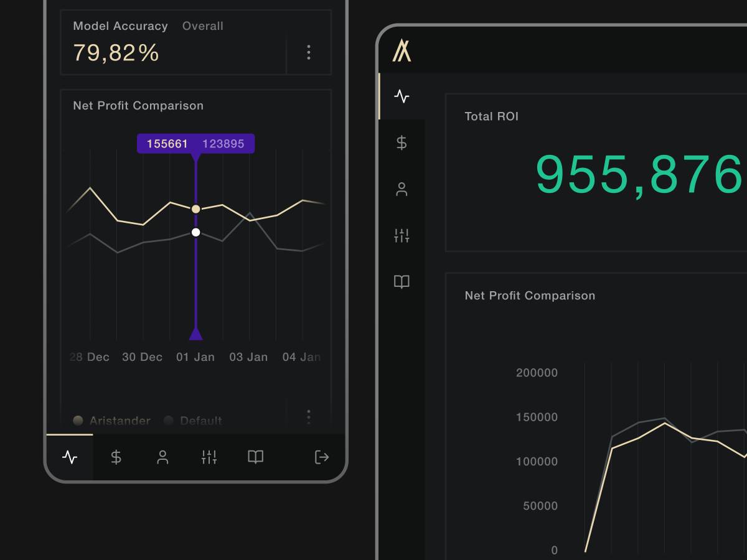Open dollar finance icon in tablet sidebar
Viewport: 747px width, 560px height.
pos(402,142)
